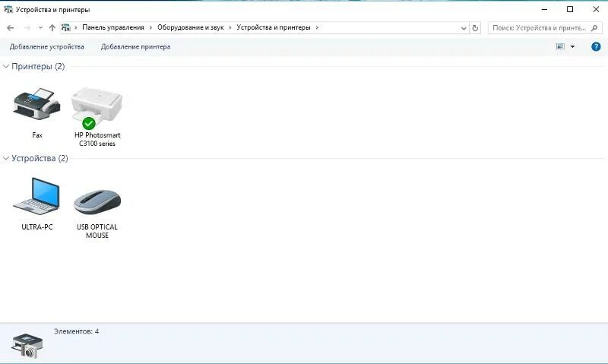The width and height of the screenshot is (608, 364).
Task: Click the Элементов: 4 status text
Action: point(77,331)
